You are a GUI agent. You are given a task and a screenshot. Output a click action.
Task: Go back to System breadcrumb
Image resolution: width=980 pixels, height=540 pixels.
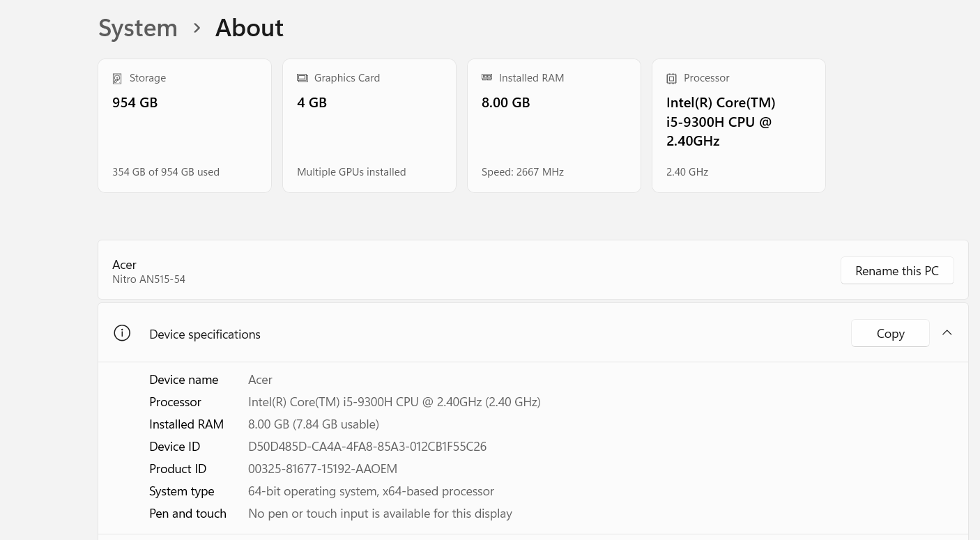pyautogui.click(x=138, y=28)
